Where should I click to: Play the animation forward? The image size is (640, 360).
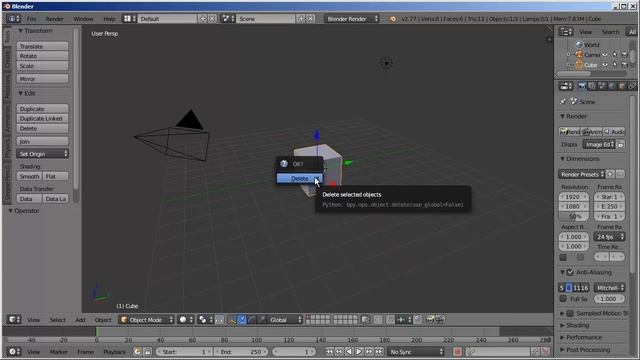click(x=359, y=352)
